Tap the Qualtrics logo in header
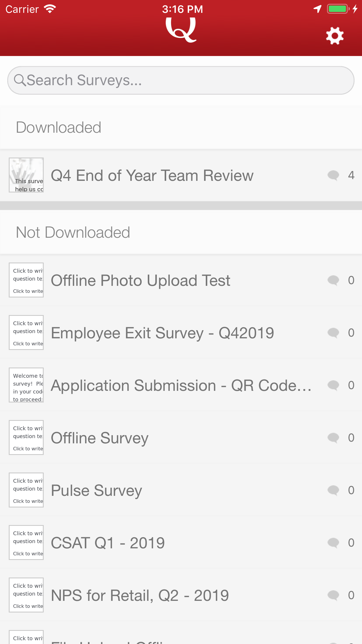This screenshot has height=644, width=362. [181, 30]
